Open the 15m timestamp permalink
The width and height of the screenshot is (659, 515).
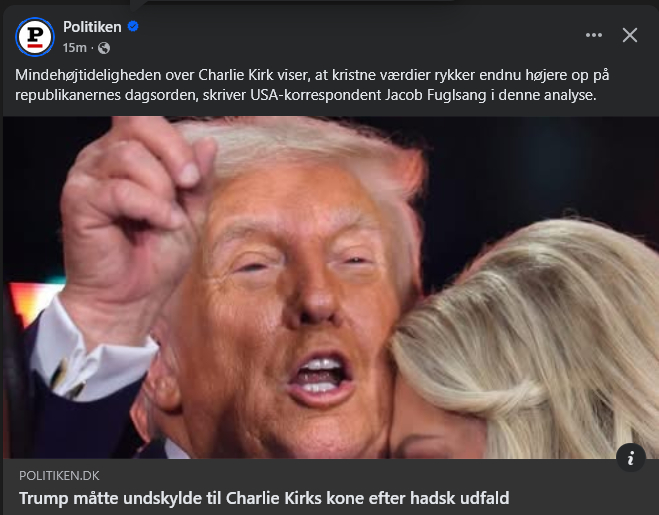[74, 48]
